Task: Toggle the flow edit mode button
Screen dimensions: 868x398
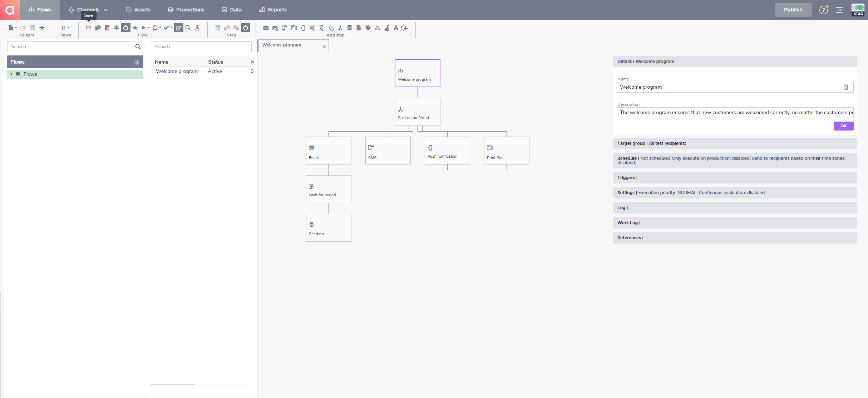Action: 178,28
